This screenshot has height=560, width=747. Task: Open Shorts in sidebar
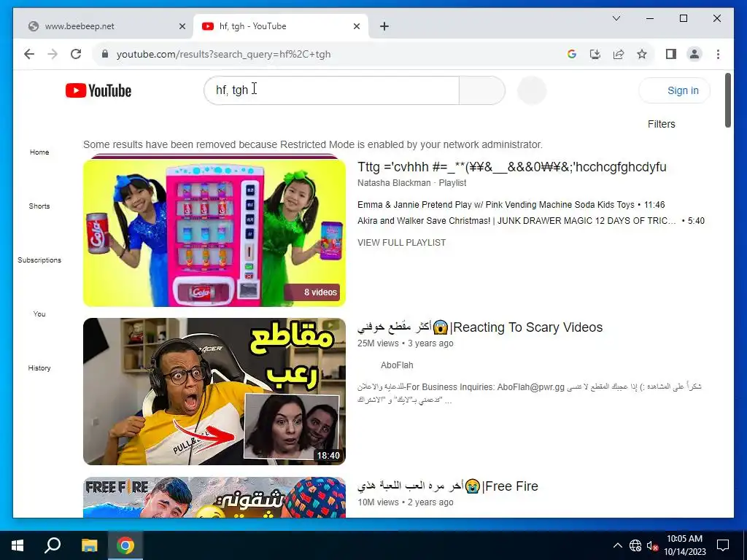click(39, 206)
